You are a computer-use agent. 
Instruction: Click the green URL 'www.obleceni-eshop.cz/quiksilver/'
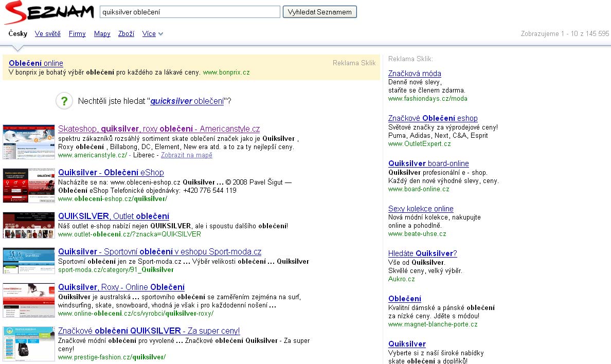[113, 199]
